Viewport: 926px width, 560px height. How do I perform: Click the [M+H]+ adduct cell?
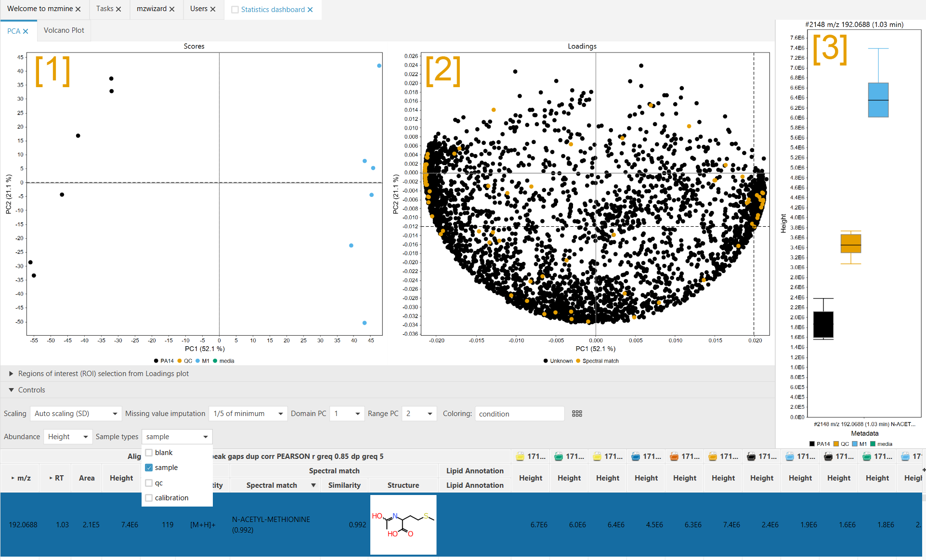coord(203,525)
